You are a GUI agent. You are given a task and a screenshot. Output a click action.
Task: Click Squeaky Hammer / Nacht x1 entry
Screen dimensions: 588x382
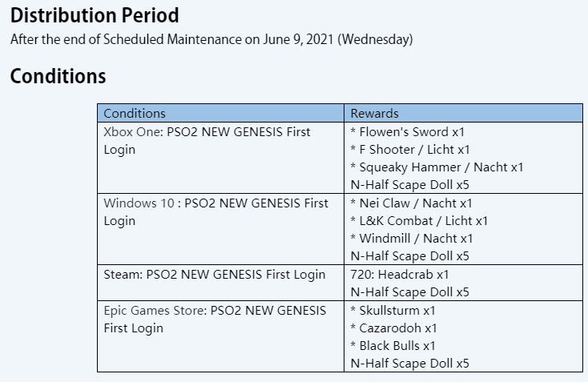coord(437,167)
